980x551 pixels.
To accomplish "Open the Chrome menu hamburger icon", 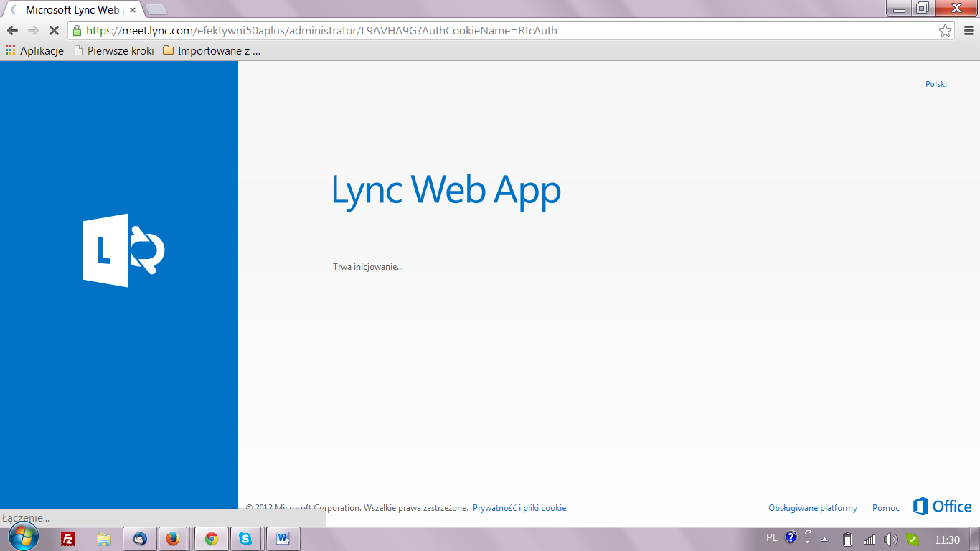I will point(967,31).
